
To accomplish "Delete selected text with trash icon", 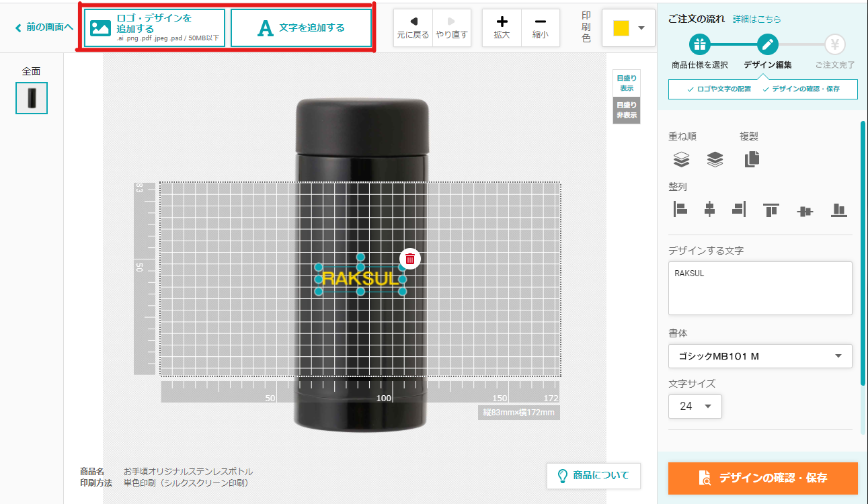I will tap(410, 259).
